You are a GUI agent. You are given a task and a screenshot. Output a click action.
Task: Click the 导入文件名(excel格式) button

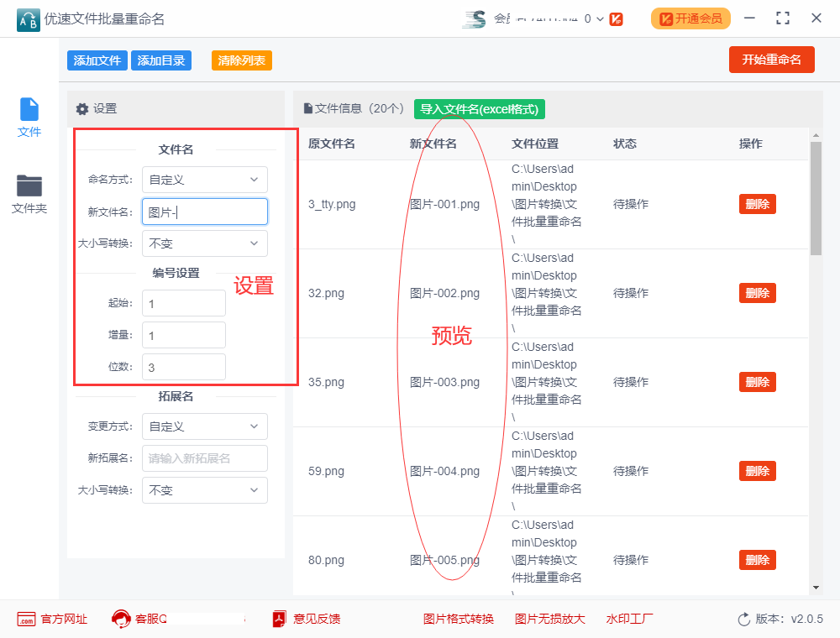[x=479, y=109]
